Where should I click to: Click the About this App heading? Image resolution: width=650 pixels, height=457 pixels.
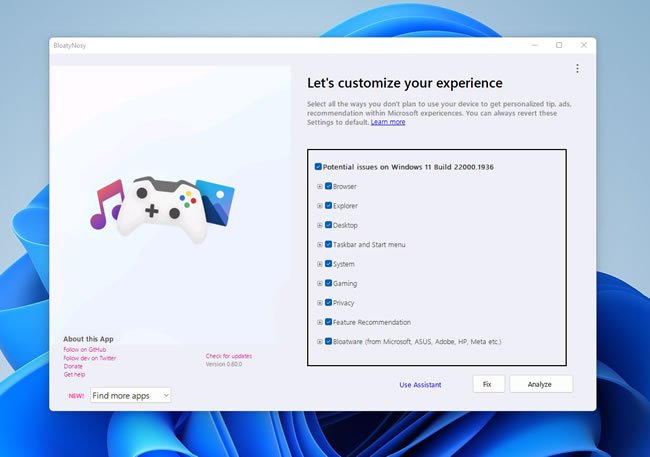pos(88,339)
